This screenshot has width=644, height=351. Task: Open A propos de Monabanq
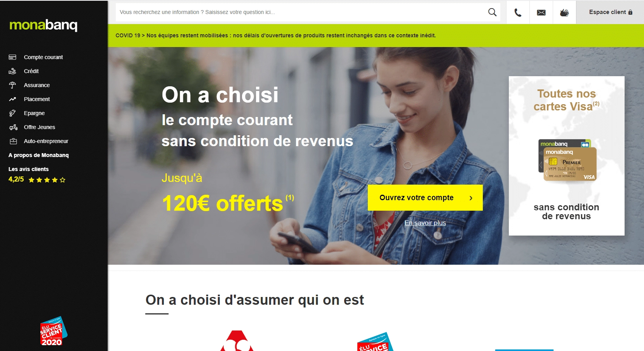pyautogui.click(x=38, y=155)
